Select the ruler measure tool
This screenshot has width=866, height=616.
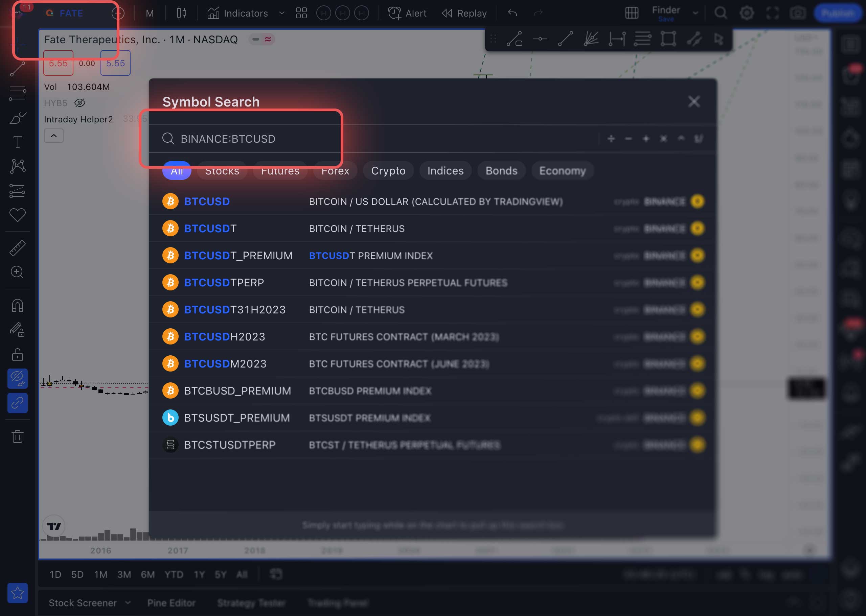18,248
